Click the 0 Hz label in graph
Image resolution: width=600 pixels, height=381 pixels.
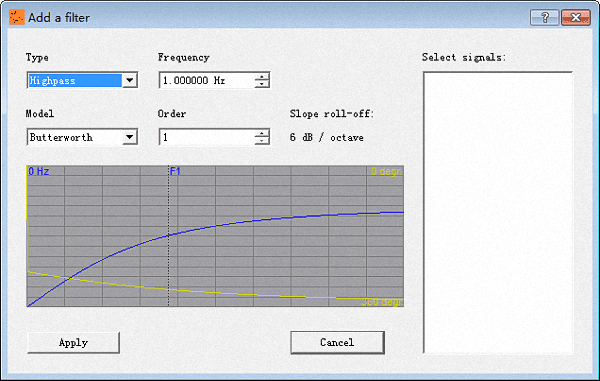[39, 171]
